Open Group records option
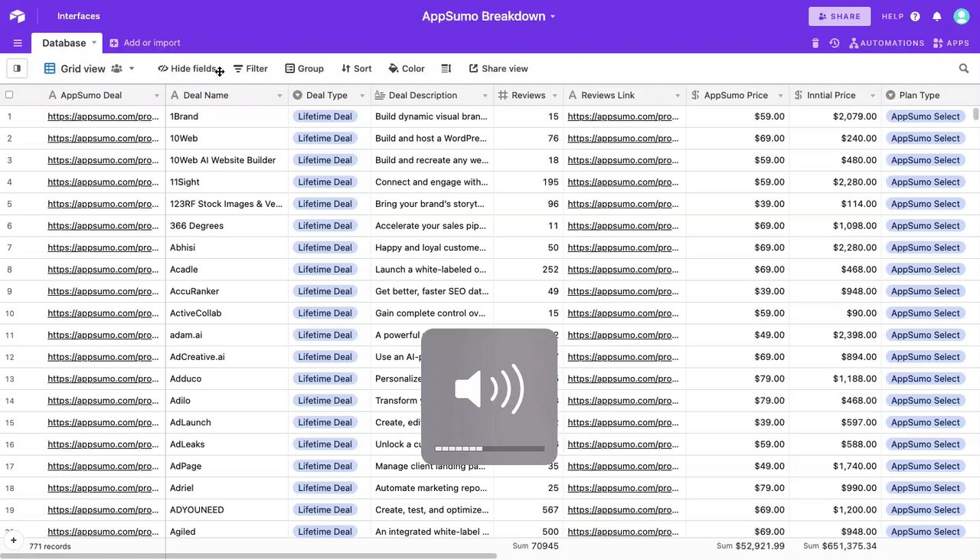Image resolution: width=980 pixels, height=560 pixels. 304,68
